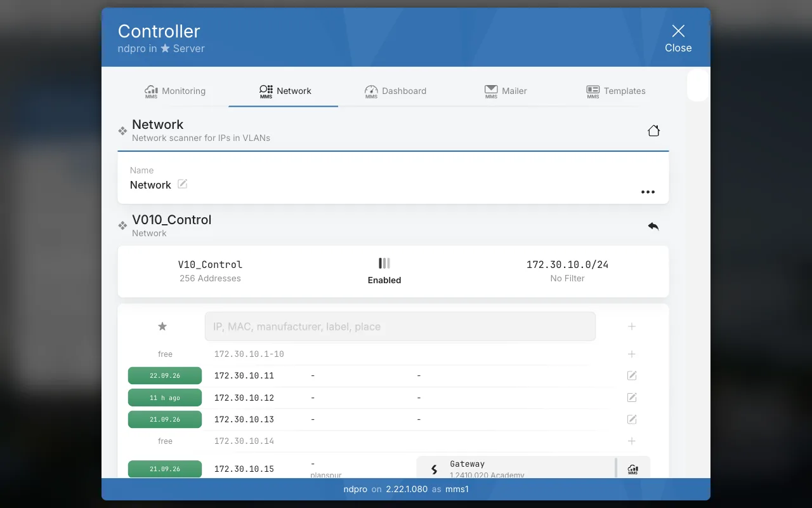Click the version 2.22.1.080 in footer
Viewport: 812px width, 508px height.
click(x=407, y=489)
